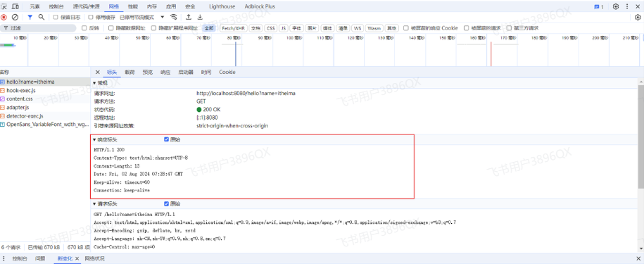
Task: Switch to the 时间 details tab
Action: [206, 72]
